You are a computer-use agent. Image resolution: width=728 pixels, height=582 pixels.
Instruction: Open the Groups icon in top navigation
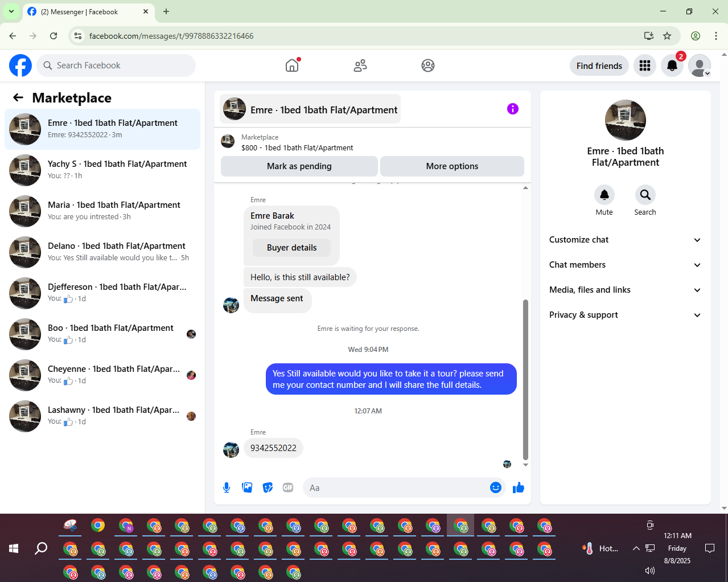click(x=428, y=65)
